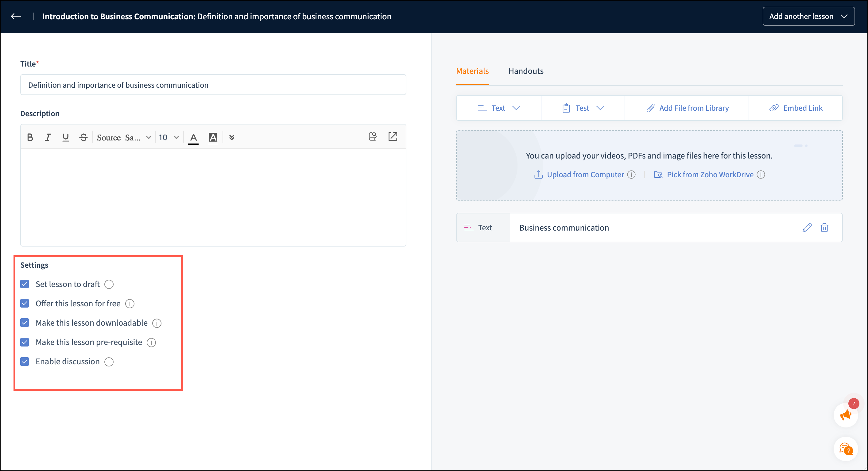Uncheck Set lesson to draft
Image resolution: width=868 pixels, height=471 pixels.
[25, 284]
